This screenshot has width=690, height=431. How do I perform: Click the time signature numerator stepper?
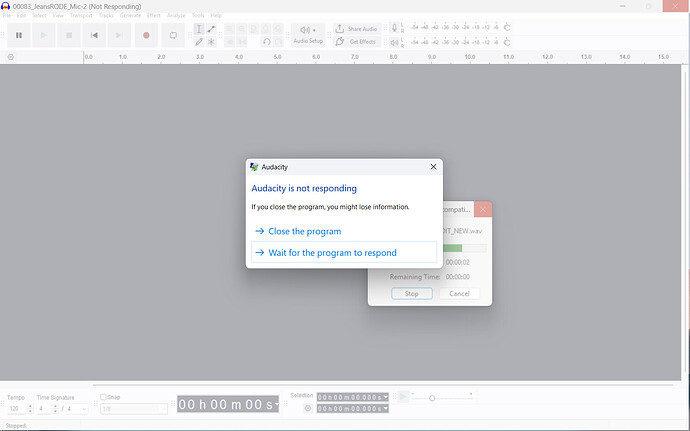55,409
